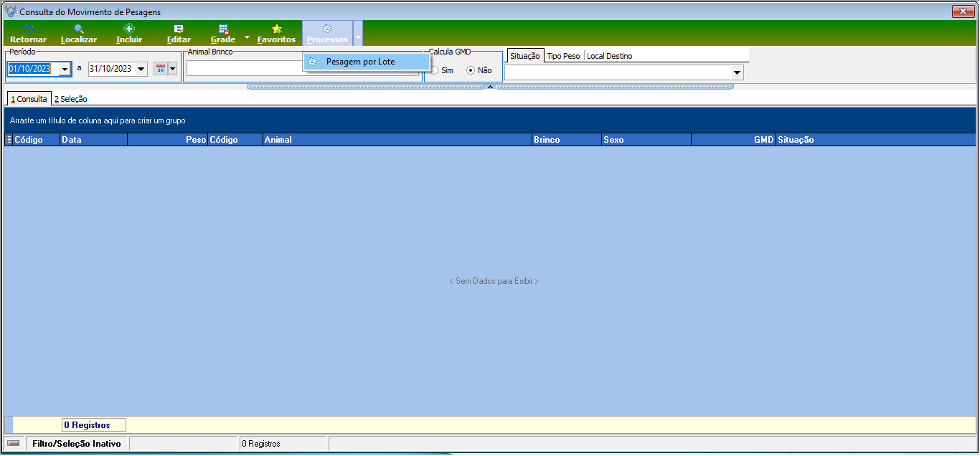The width and height of the screenshot is (980, 456).
Task: Click Incluir to add a weighing
Action: click(129, 34)
